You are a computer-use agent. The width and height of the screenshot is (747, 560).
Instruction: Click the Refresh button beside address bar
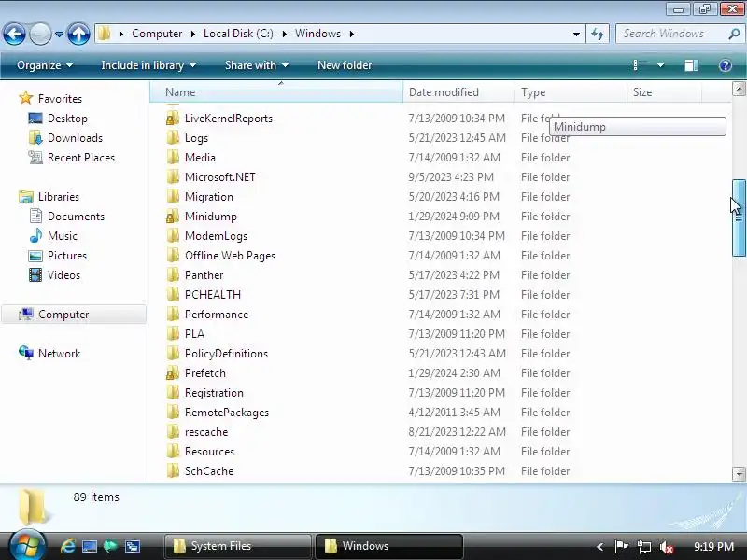point(598,34)
